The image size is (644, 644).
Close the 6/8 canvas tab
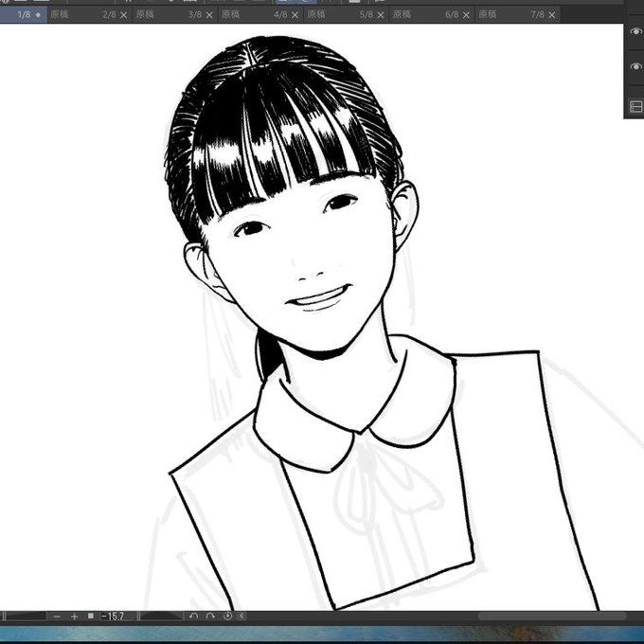466,15
